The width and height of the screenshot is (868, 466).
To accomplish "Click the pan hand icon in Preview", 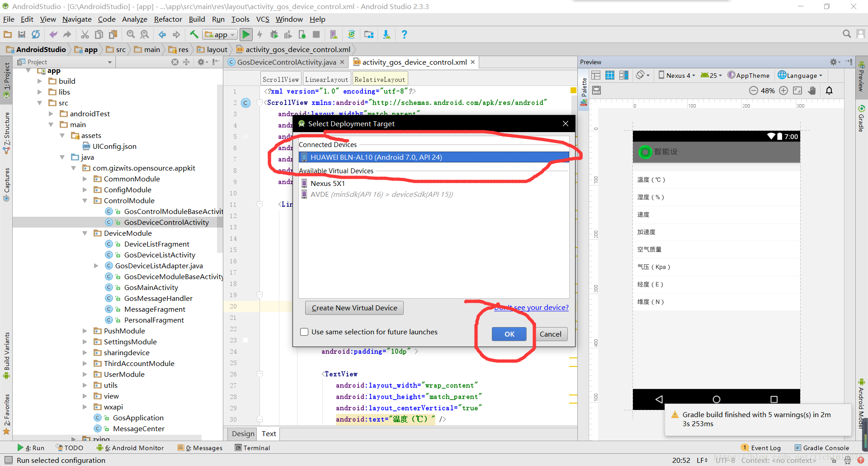I will coord(812,90).
